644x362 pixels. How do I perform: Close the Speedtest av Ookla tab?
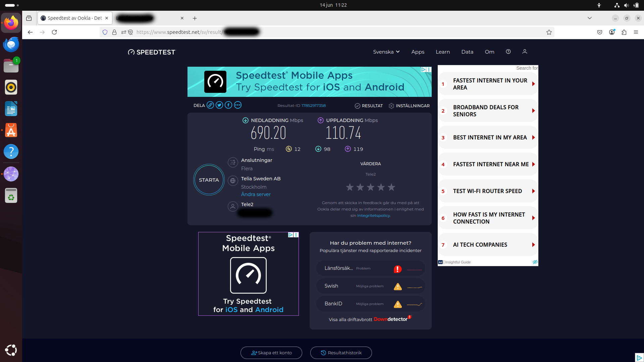[x=107, y=18]
